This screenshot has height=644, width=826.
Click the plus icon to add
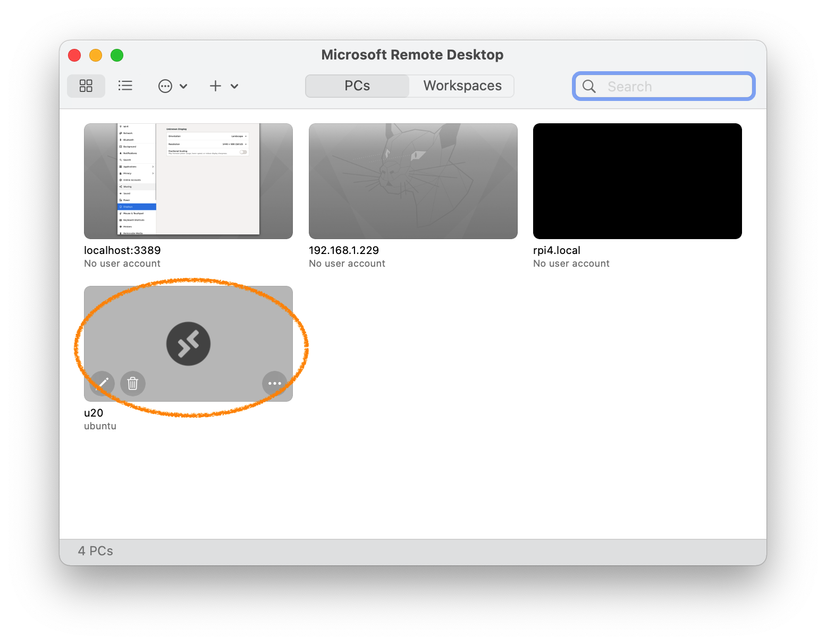215,86
